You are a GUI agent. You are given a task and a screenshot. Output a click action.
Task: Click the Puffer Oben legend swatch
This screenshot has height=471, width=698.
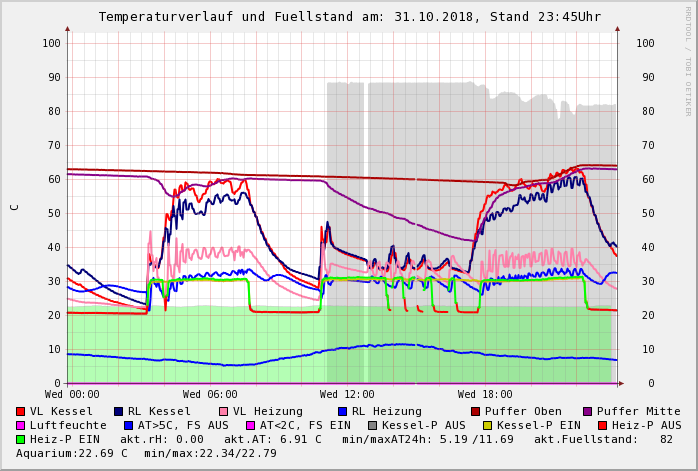coord(475,412)
